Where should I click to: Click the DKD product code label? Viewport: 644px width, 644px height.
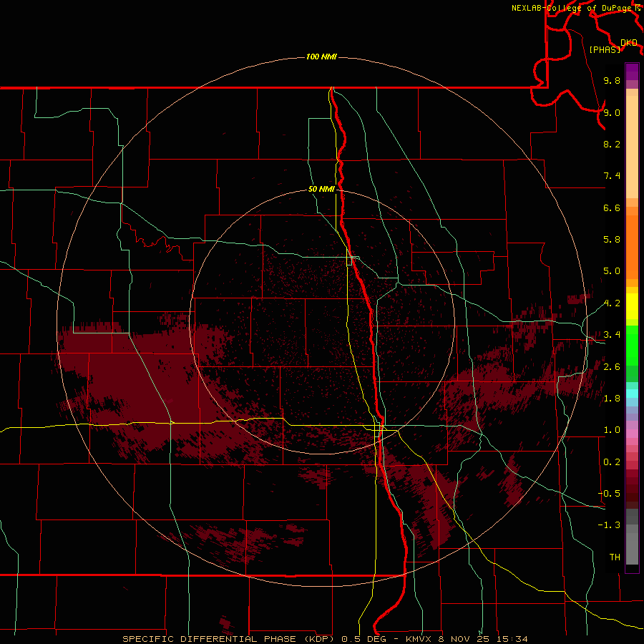629,43
